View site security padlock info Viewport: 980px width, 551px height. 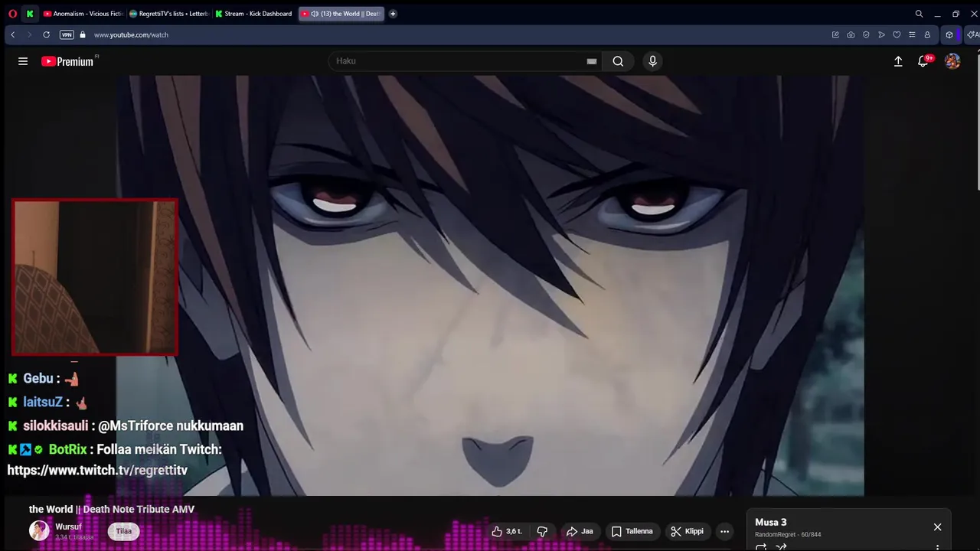(x=83, y=34)
